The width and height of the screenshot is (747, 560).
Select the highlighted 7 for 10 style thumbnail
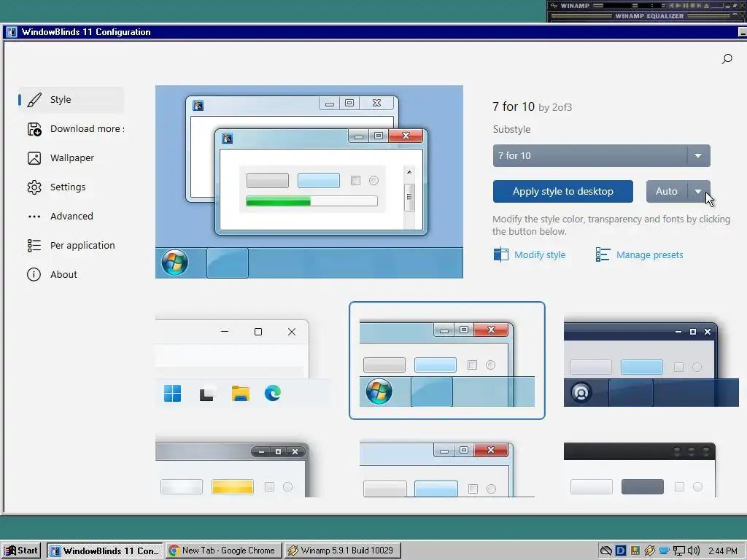[x=447, y=360]
